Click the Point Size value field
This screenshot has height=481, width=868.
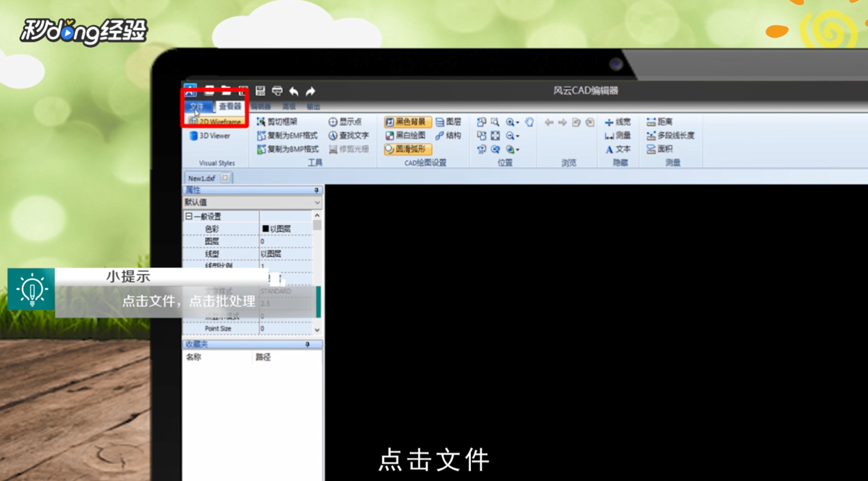pyautogui.click(x=286, y=329)
